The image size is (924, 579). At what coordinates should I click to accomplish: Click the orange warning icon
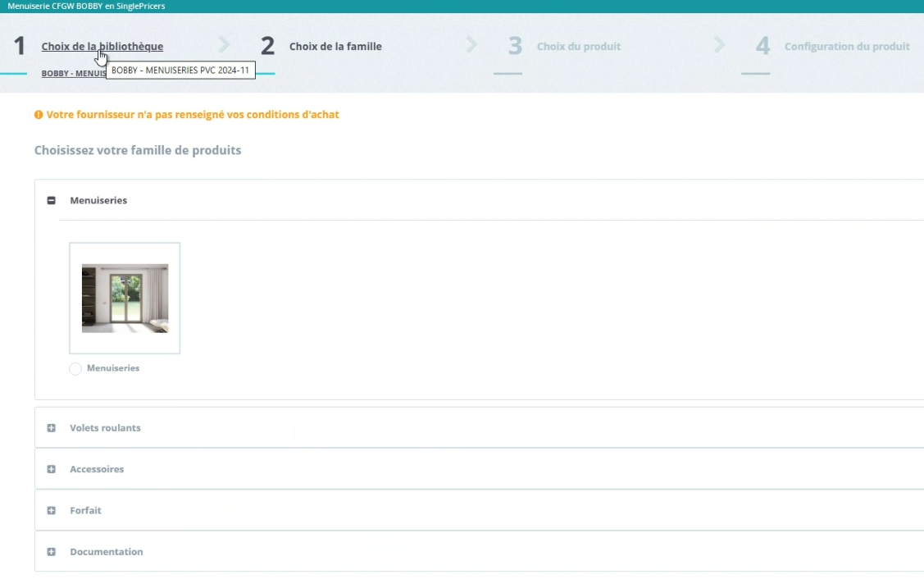[x=39, y=115]
